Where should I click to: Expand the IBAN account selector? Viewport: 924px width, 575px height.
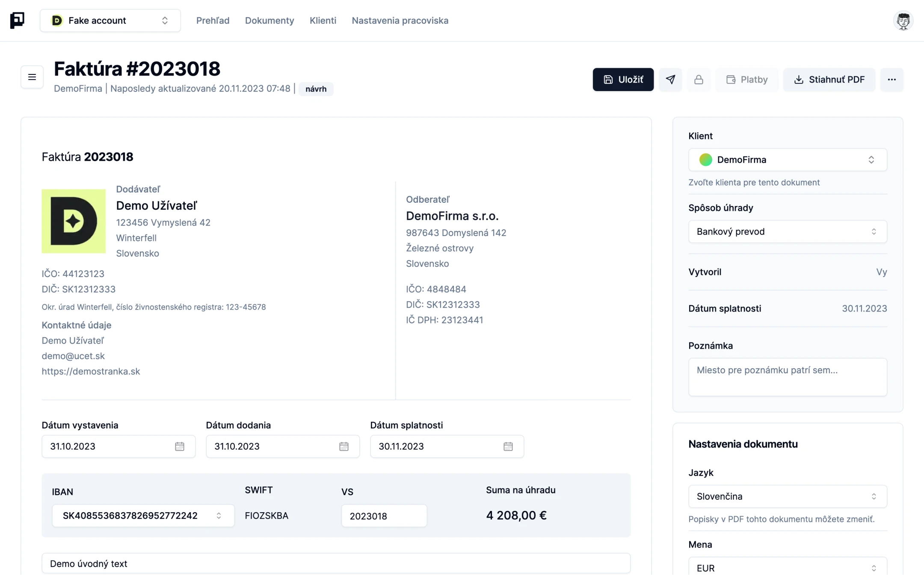coord(143,516)
